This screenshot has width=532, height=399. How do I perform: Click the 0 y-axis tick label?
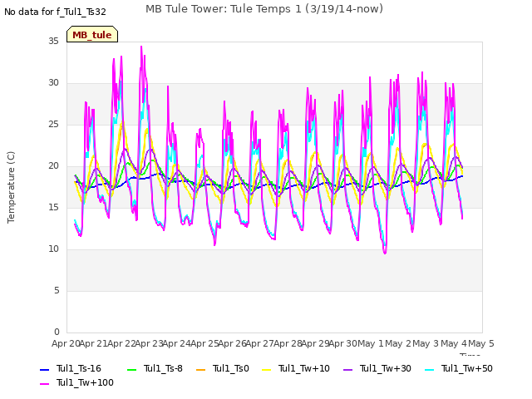(57, 332)
